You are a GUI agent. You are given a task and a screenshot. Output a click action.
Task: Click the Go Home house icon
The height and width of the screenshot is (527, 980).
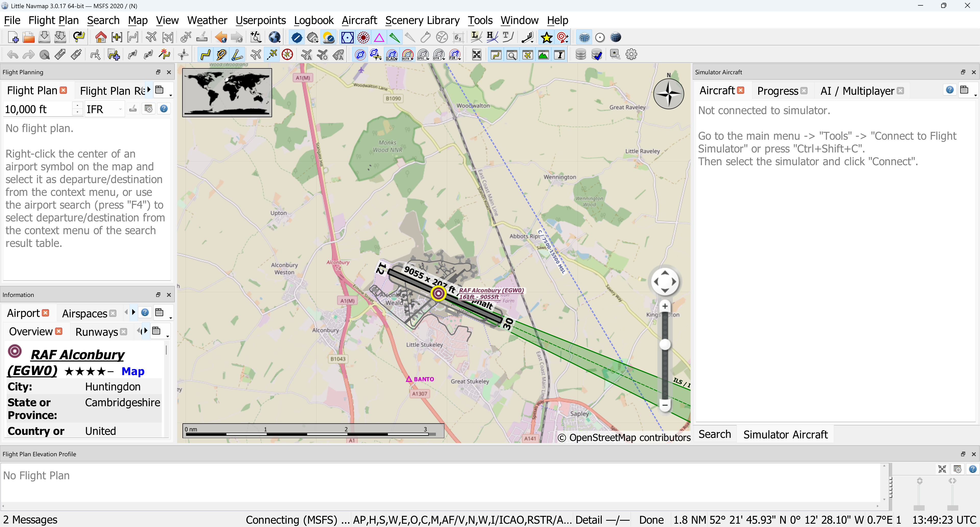pos(101,37)
